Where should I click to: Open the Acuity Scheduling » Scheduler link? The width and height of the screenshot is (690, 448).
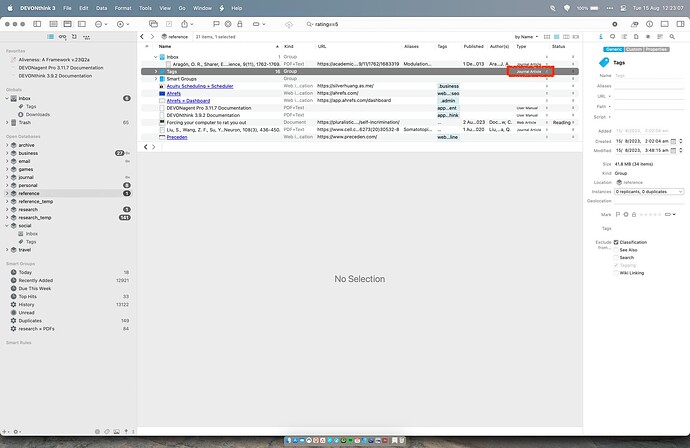[x=200, y=86]
